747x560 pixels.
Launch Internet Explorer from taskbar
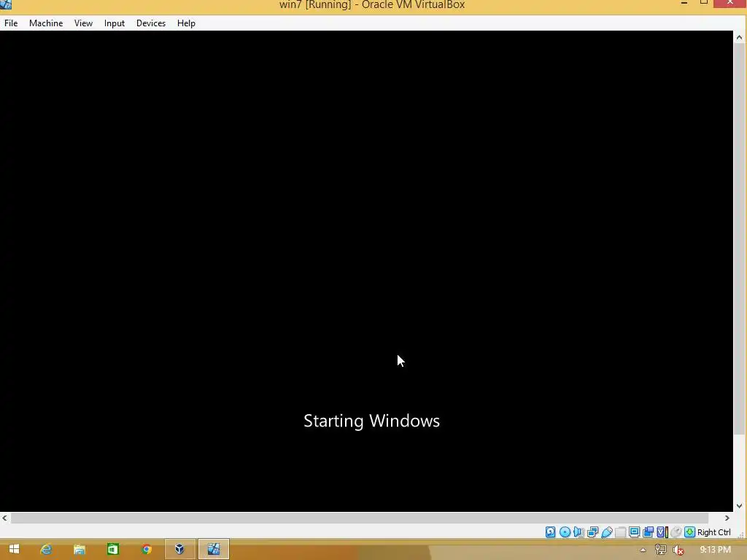click(x=46, y=549)
